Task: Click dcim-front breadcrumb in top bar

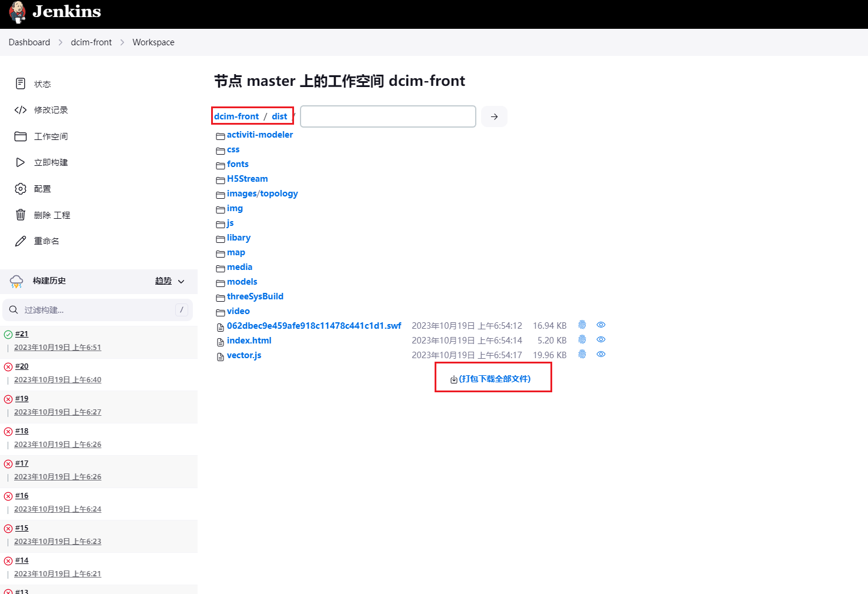Action: (91, 42)
